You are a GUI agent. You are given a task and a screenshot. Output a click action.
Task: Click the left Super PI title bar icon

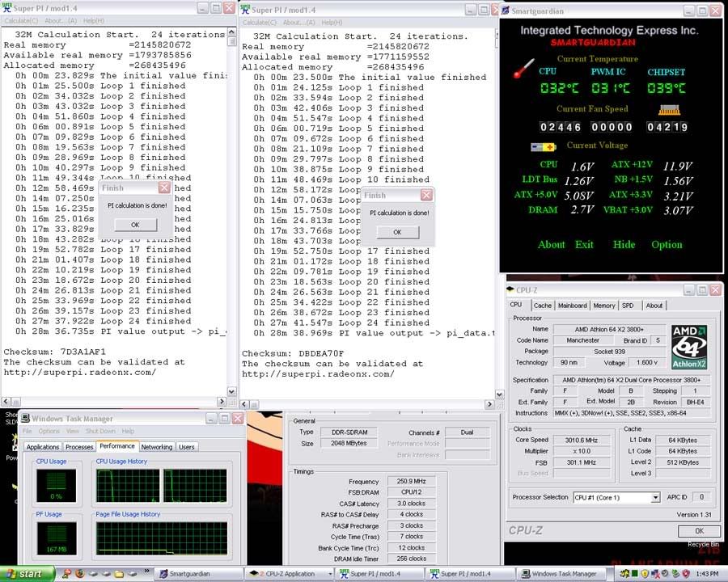(7, 8)
